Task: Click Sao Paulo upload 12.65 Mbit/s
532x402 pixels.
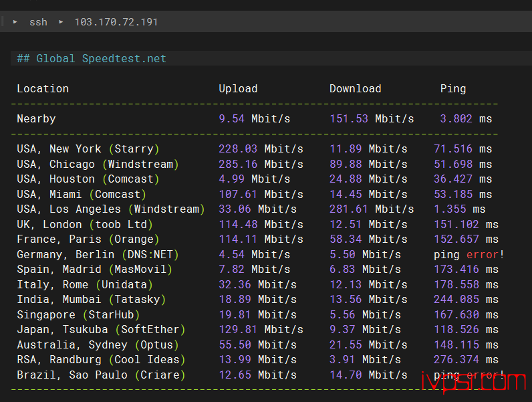Action: pyautogui.click(x=258, y=375)
